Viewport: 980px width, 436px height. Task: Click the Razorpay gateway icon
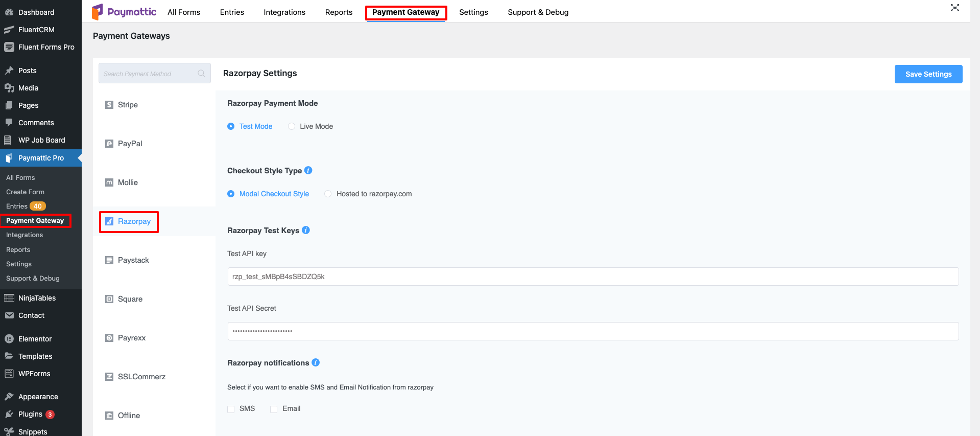(109, 221)
